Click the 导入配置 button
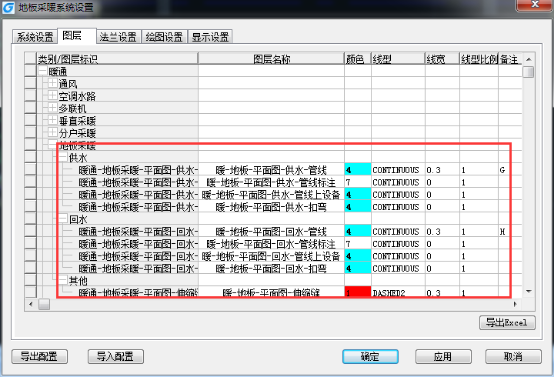Viewport: 554px width, 377px height. tap(116, 356)
